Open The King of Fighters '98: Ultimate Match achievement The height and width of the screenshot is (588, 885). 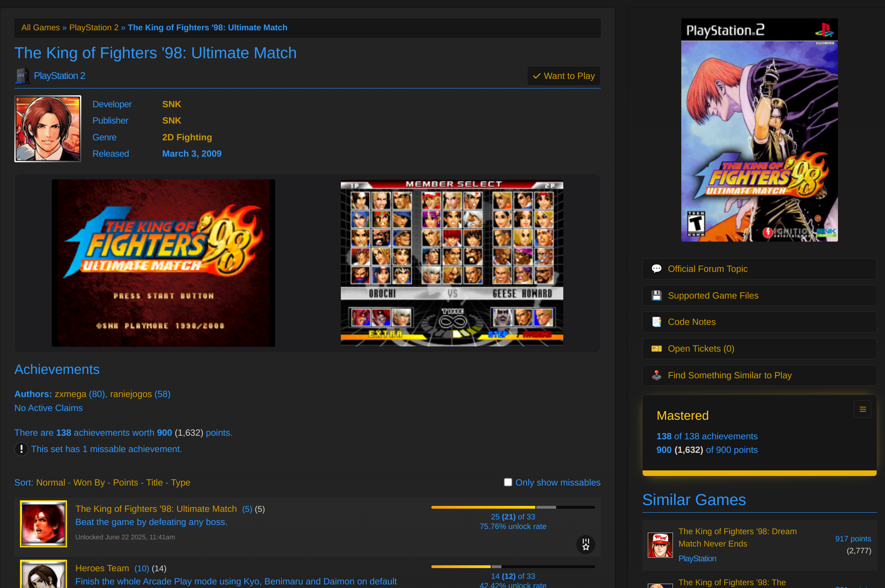click(x=156, y=509)
